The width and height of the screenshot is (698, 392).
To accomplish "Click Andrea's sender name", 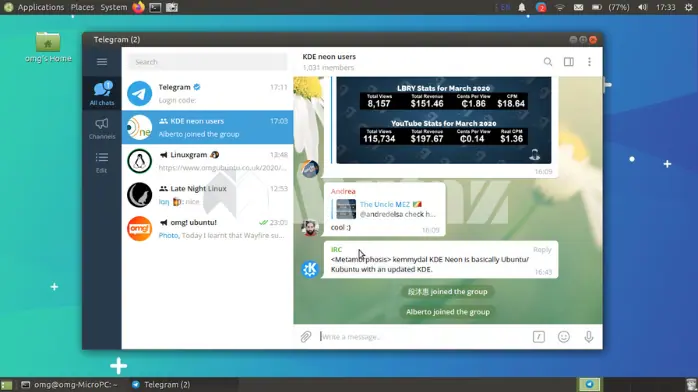I will 343,191.
